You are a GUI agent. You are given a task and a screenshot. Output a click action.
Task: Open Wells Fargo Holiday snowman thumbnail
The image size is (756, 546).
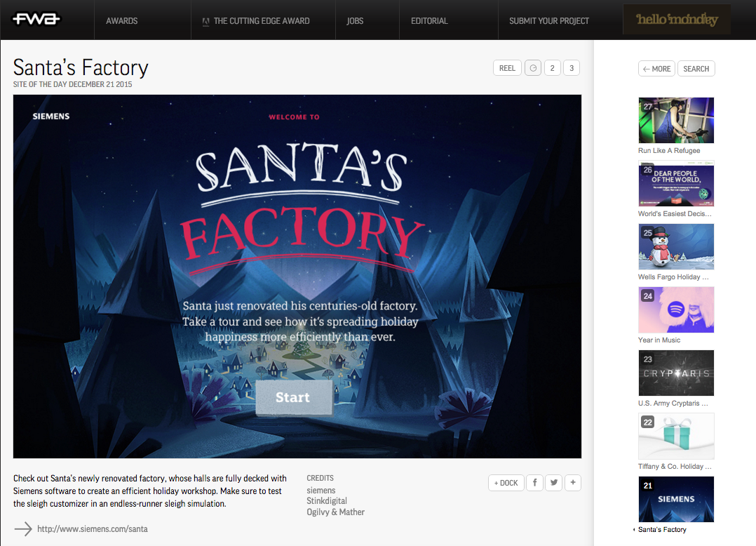pyautogui.click(x=676, y=246)
